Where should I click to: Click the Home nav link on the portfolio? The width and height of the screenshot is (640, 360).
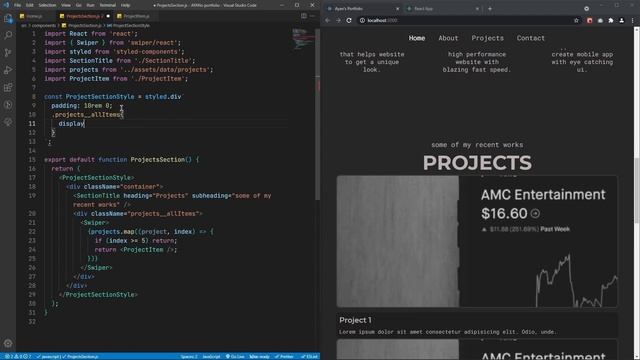(x=417, y=38)
